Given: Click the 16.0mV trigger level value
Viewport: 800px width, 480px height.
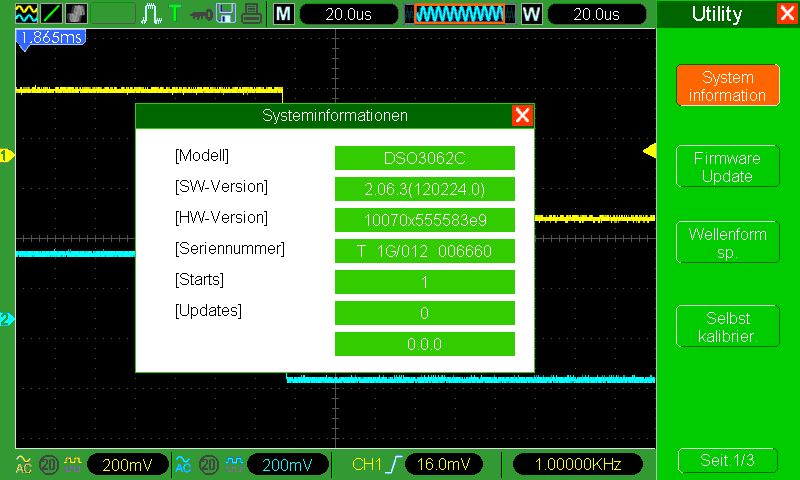Looking at the screenshot, I should [x=443, y=464].
